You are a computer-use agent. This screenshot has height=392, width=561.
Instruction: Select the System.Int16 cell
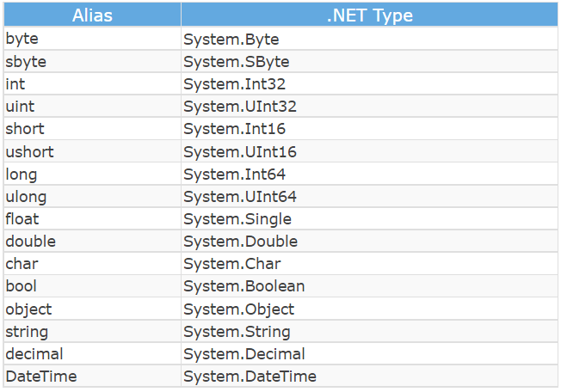370,129
